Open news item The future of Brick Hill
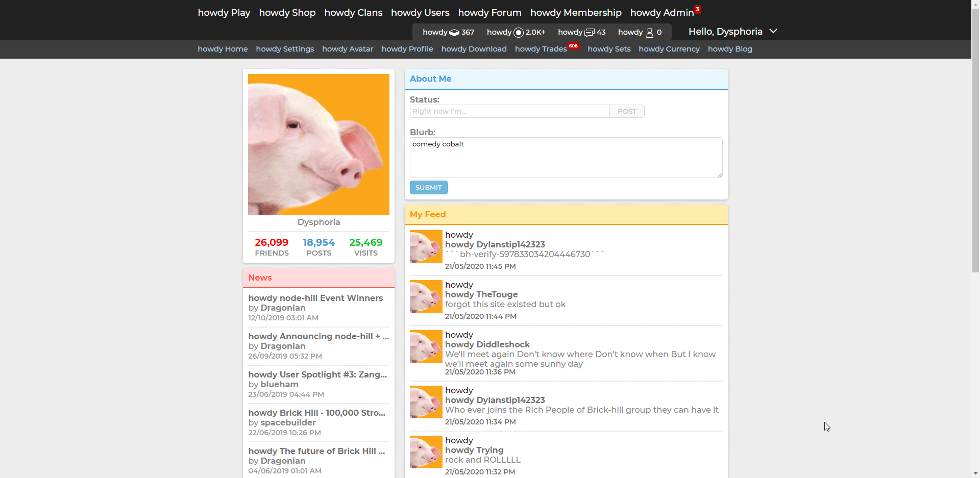Image resolution: width=980 pixels, height=478 pixels. pyautogui.click(x=316, y=451)
